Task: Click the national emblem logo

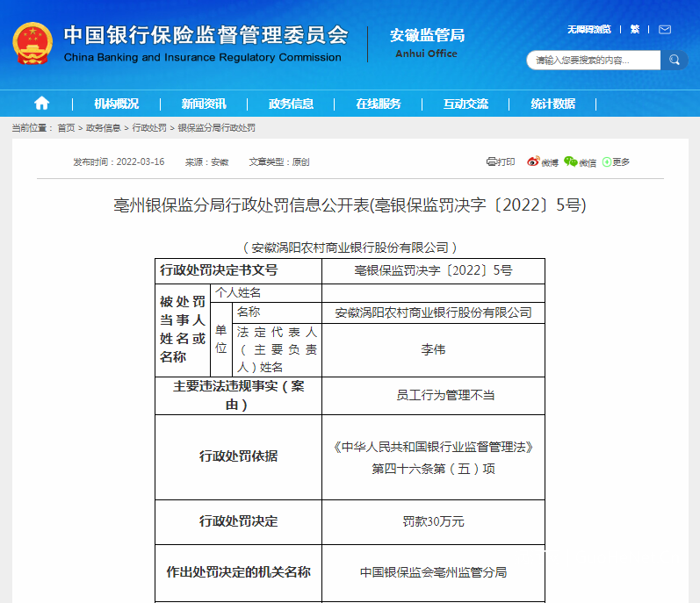Action: pyautogui.click(x=32, y=44)
